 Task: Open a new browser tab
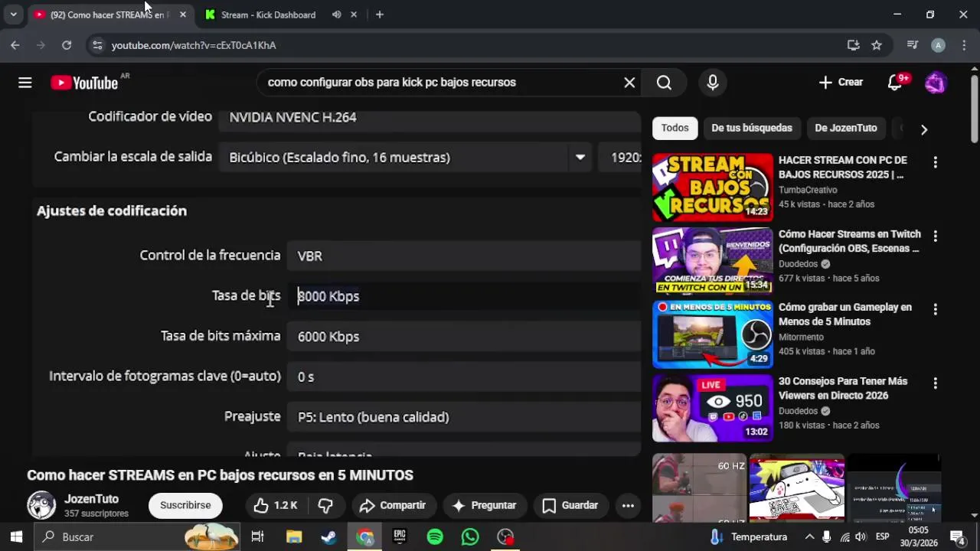coord(380,15)
